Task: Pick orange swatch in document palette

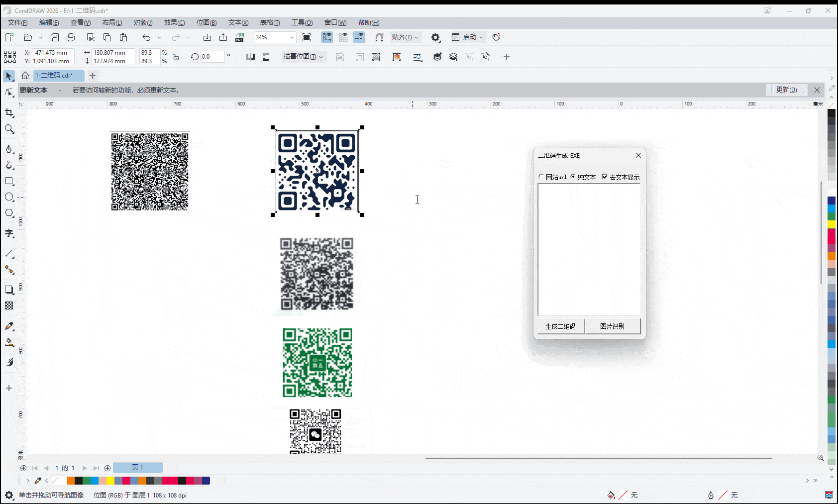Action: tap(70, 481)
